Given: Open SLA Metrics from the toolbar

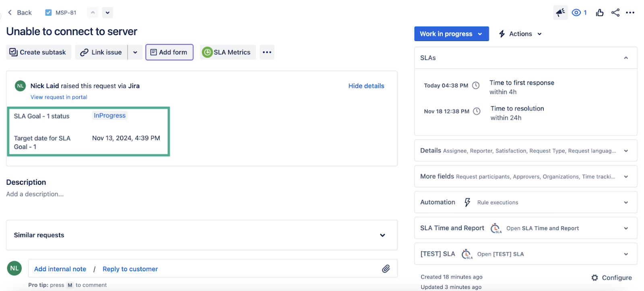Looking at the screenshot, I should coord(227,52).
